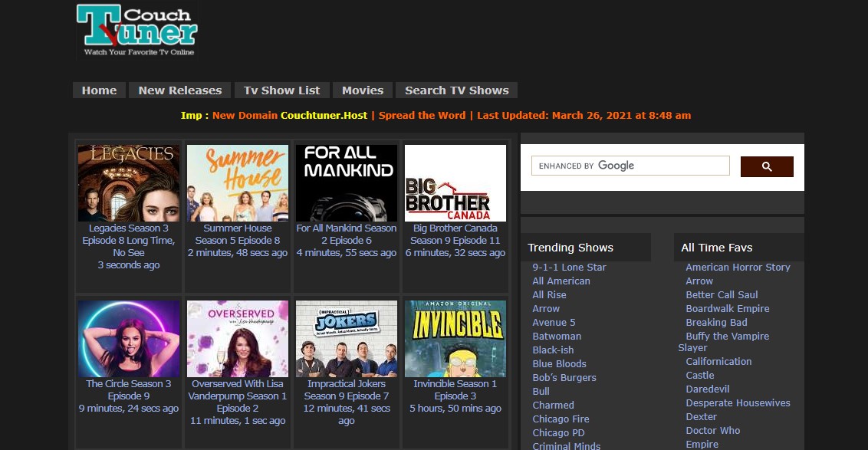
Task: Open the Home menu item
Action: (99, 90)
